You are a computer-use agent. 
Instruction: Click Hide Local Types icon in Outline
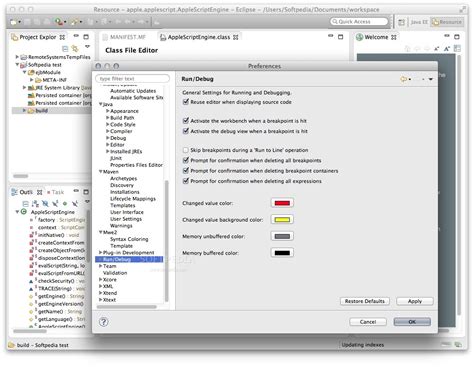(75, 203)
